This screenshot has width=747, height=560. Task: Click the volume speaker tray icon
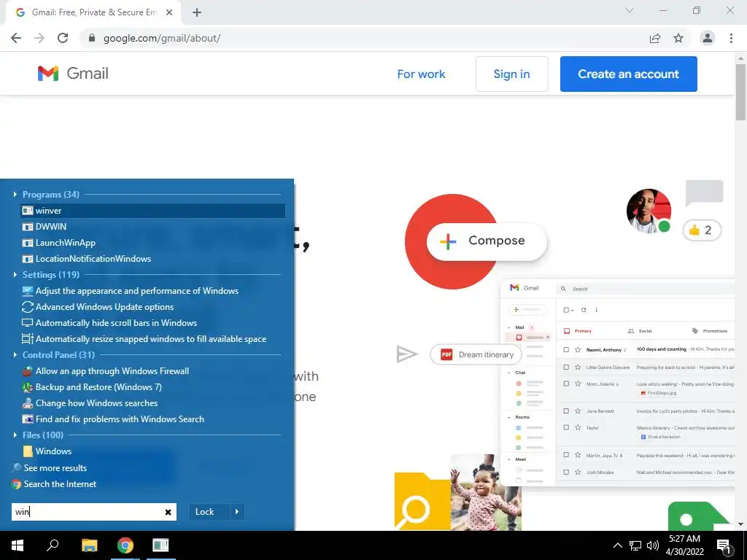(x=653, y=545)
